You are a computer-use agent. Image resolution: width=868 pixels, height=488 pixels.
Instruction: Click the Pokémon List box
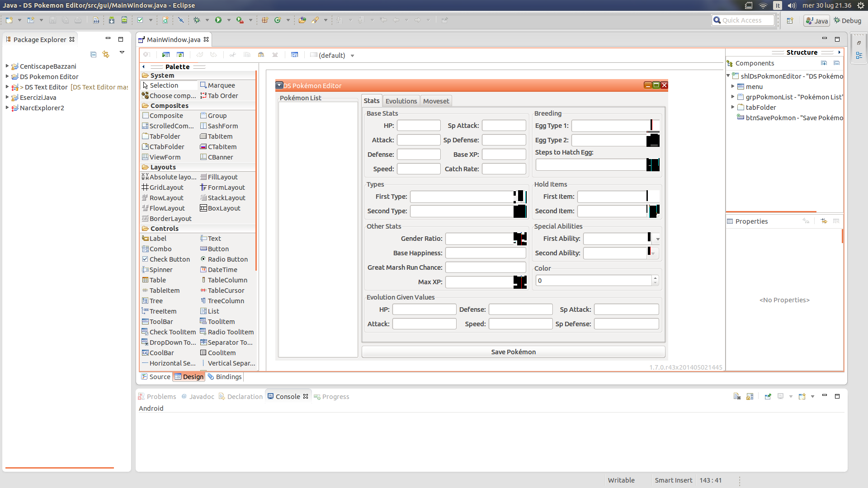(318, 230)
